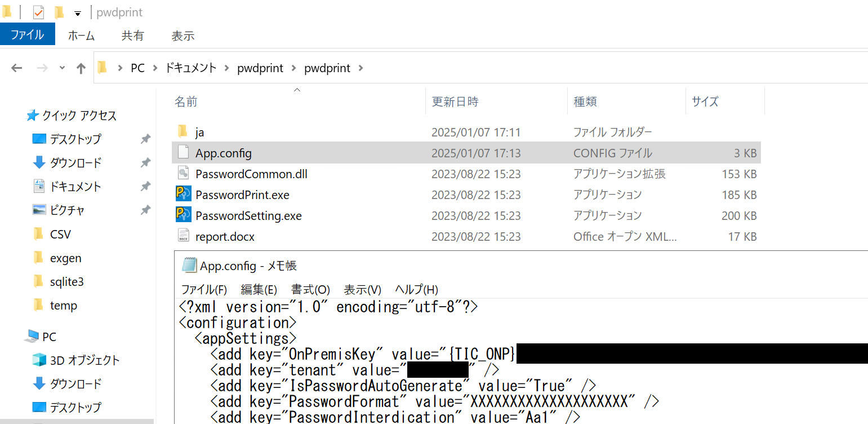Image resolution: width=868 pixels, height=424 pixels.
Task: Open Notepad ヘルプ(H) menu
Action: click(x=416, y=290)
